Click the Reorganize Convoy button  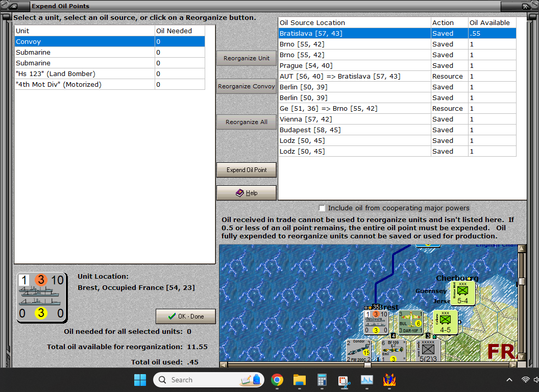click(x=247, y=86)
